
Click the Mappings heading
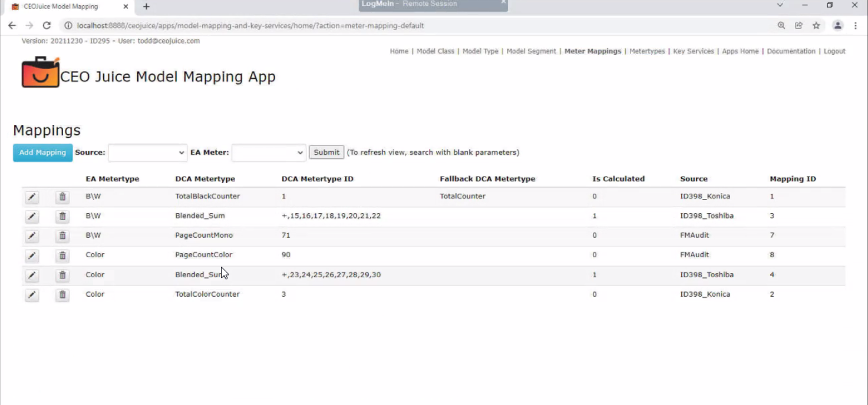coord(47,131)
